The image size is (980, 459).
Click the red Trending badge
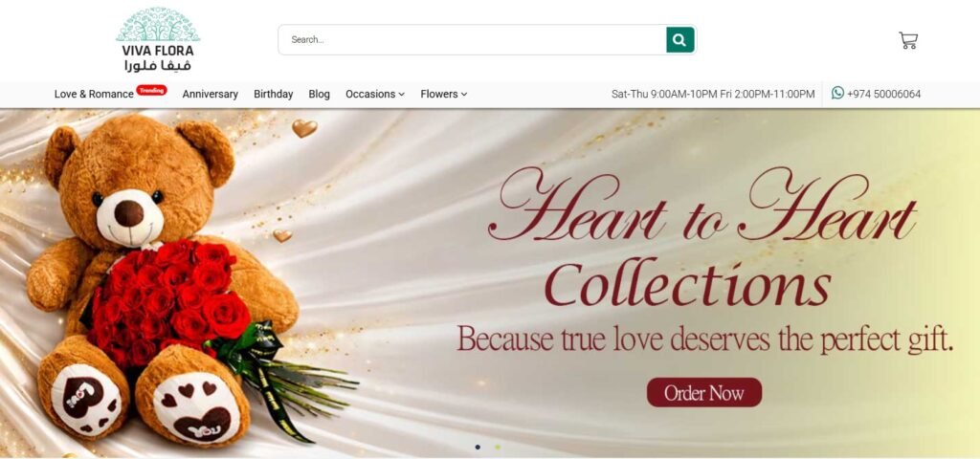[x=152, y=90]
